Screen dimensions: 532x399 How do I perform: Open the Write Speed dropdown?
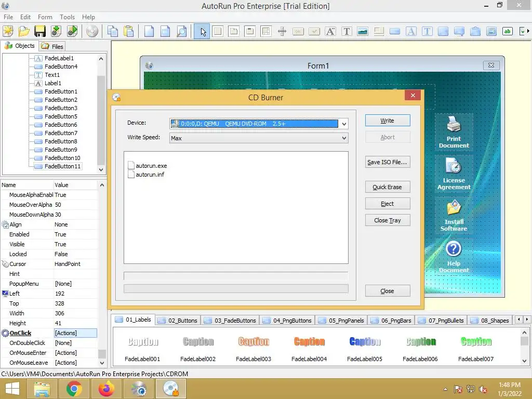tap(344, 138)
